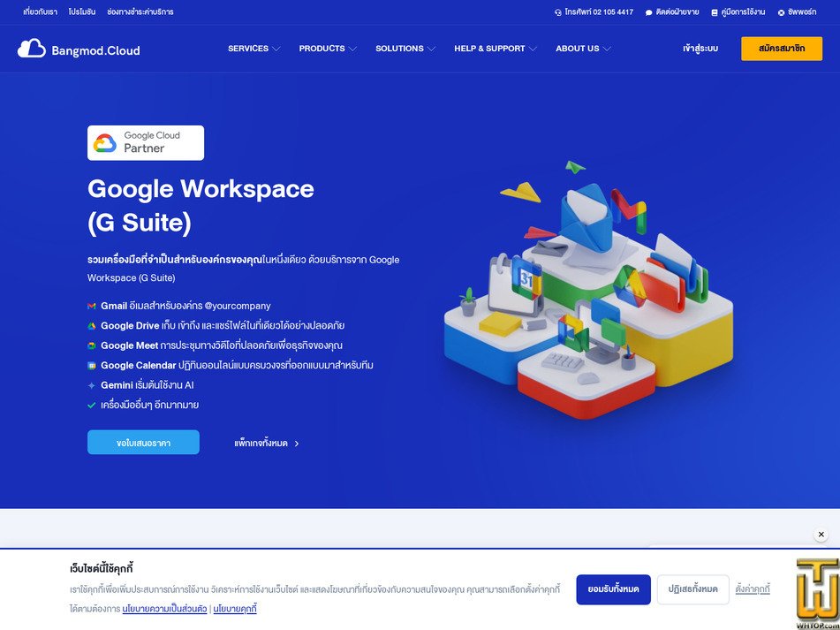Viewport: 840px width, 630px height.
Task: Click the Gemini เริ่มต้นใช้งาน AI text
Action: coord(148,385)
